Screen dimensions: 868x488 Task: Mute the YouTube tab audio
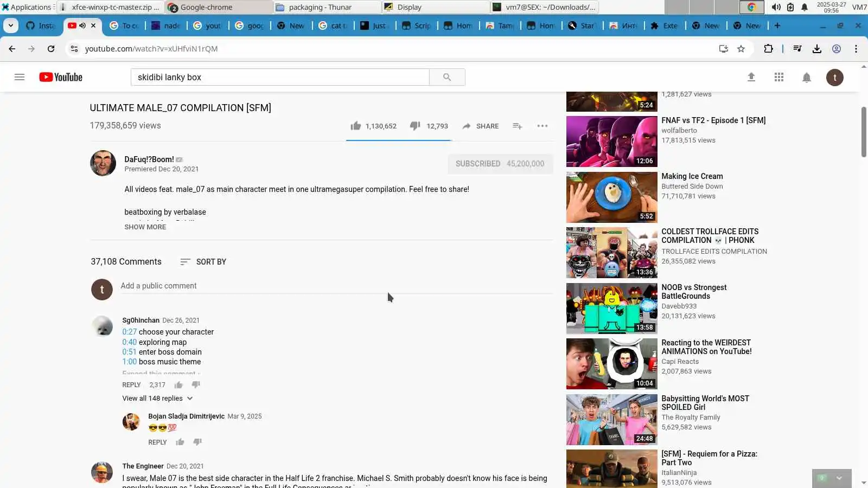(x=82, y=25)
